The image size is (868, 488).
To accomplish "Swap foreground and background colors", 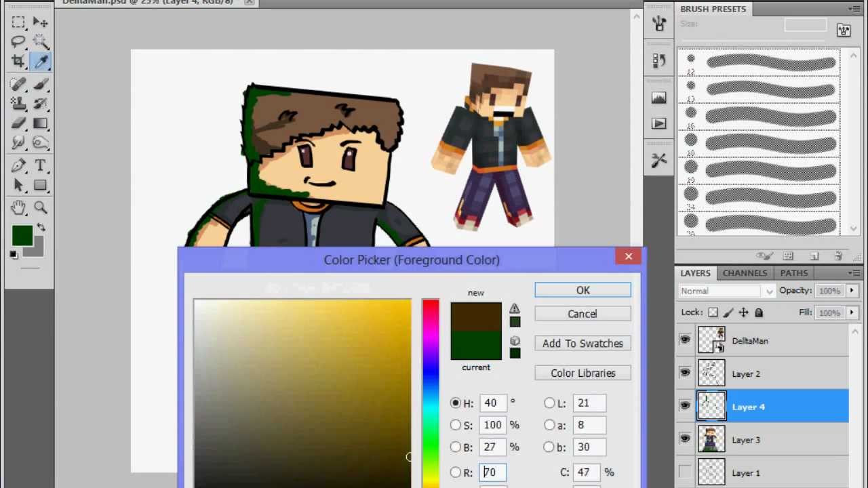I will [x=41, y=227].
